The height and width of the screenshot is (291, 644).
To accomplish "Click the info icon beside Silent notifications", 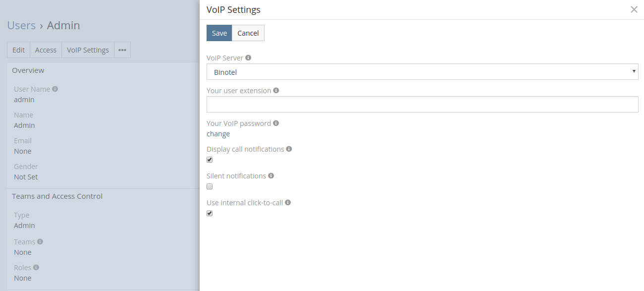I will point(271,175).
